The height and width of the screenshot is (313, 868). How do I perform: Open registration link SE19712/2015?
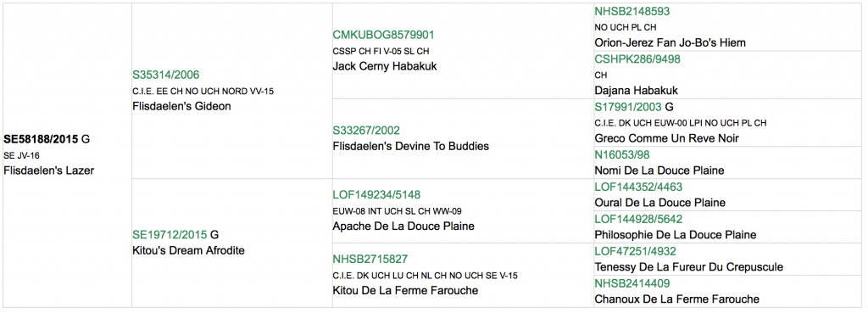tap(170, 234)
